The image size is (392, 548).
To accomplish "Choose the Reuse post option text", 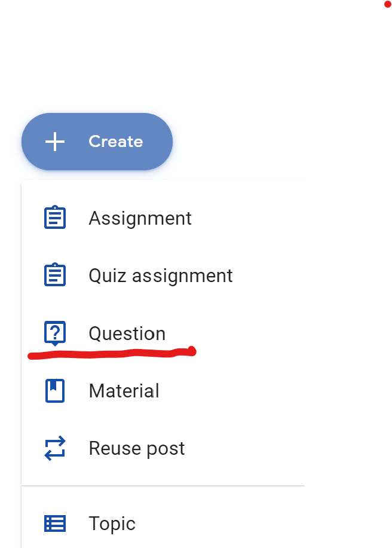I will click(136, 448).
